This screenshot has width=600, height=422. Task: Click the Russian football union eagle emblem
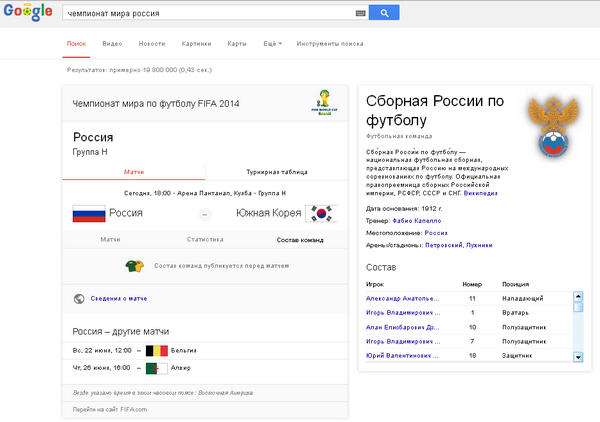553,127
